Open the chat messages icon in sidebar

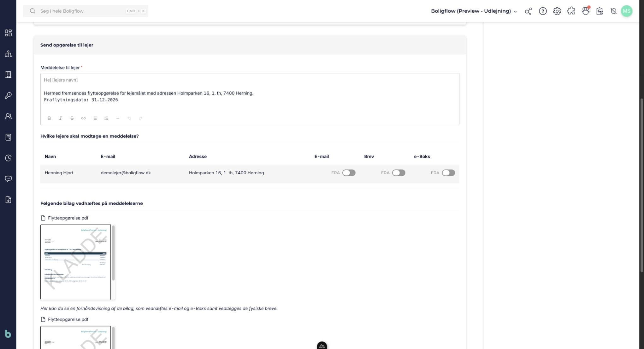coord(8,179)
